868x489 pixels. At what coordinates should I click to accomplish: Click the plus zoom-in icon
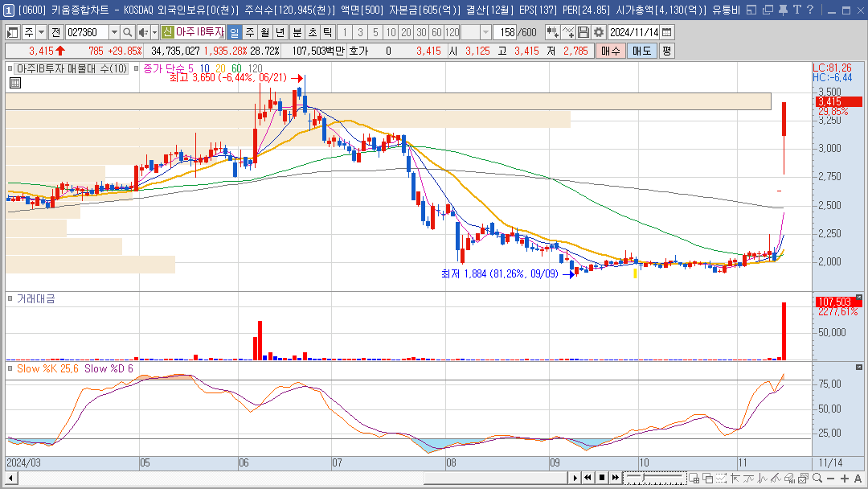tap(845, 478)
